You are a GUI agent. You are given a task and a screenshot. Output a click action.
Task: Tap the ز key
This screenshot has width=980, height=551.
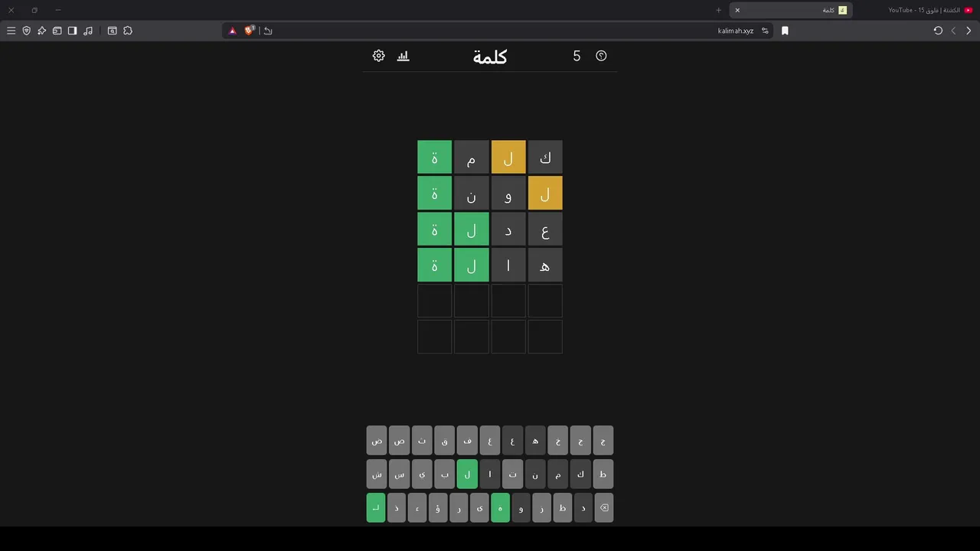click(542, 507)
